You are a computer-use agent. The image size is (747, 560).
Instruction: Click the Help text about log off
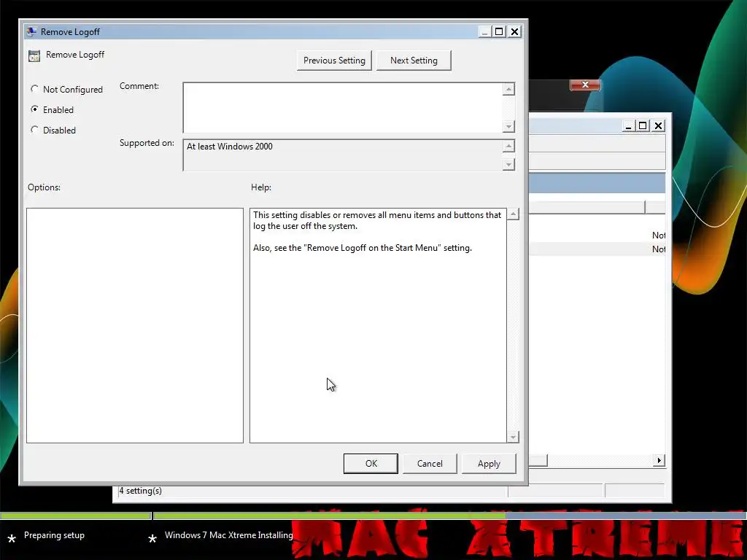point(377,220)
